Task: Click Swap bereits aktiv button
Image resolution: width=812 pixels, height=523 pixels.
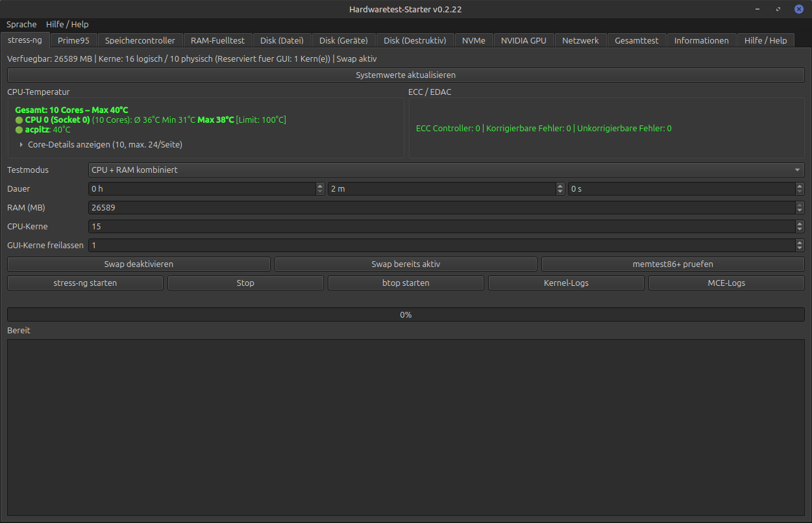Action: tap(406, 264)
